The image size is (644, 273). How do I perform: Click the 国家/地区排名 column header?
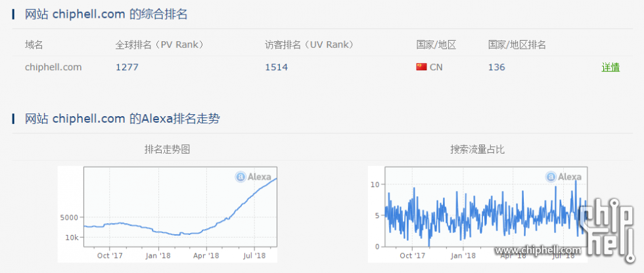coord(517,45)
